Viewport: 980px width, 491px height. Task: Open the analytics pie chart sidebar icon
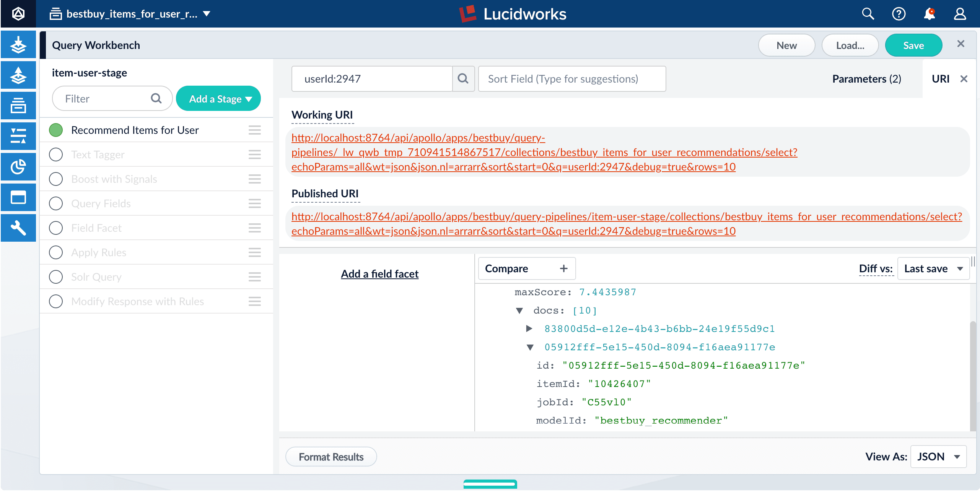point(18,167)
